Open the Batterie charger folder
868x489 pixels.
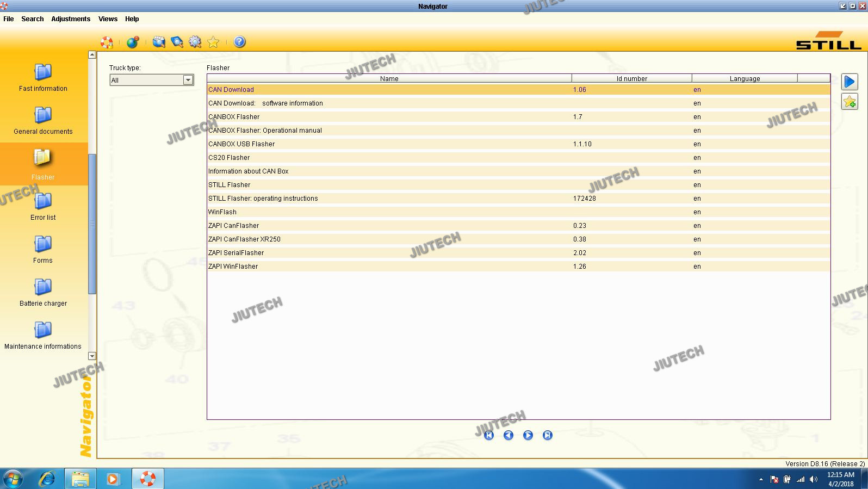[x=43, y=292]
